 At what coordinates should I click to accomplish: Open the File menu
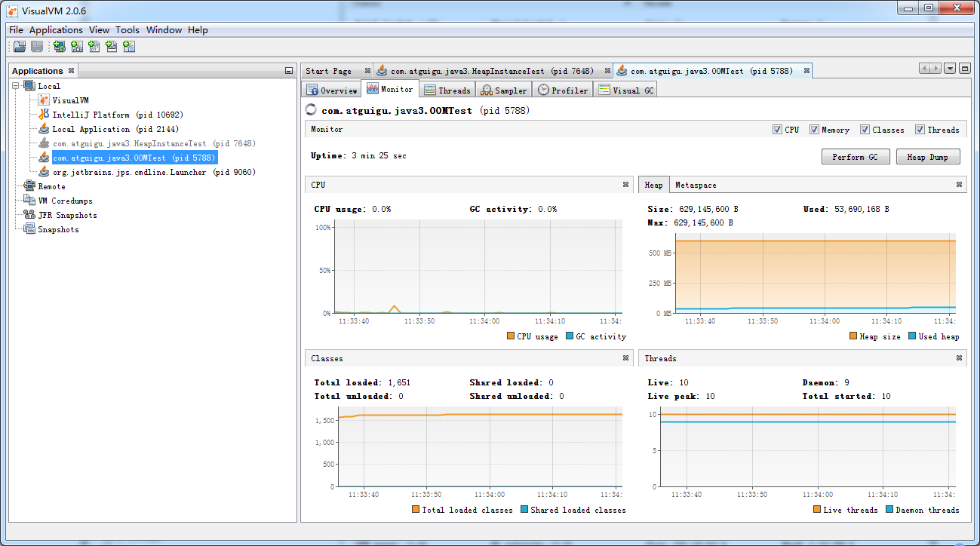tap(16, 30)
